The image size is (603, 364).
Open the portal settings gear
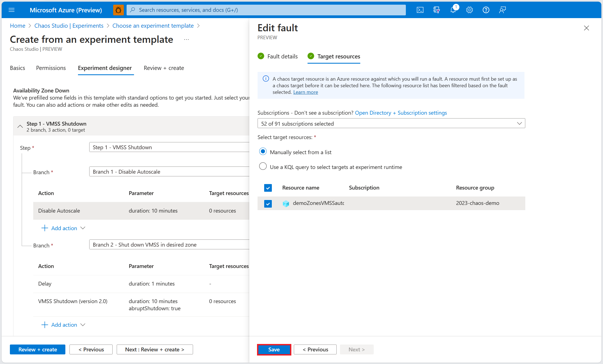pyautogui.click(x=469, y=10)
